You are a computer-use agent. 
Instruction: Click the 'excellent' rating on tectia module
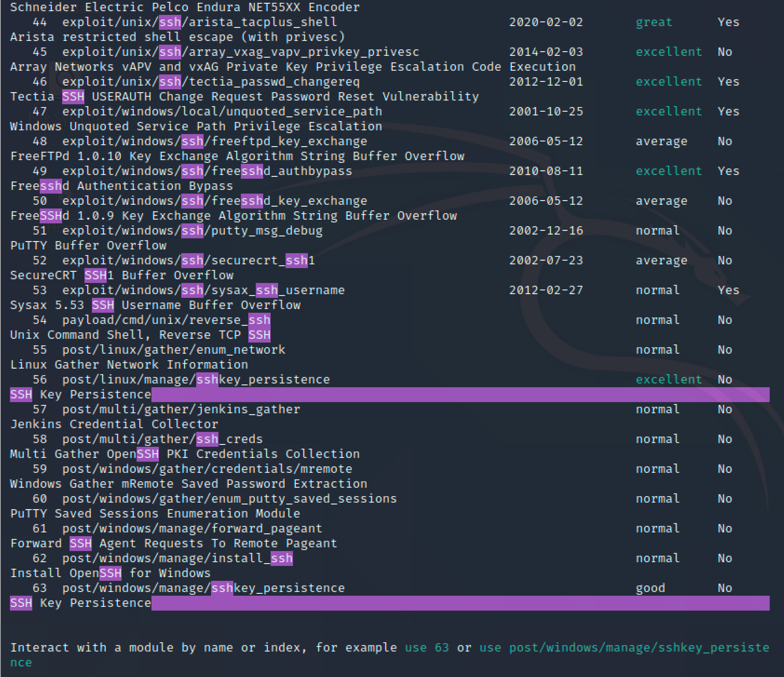(x=669, y=81)
